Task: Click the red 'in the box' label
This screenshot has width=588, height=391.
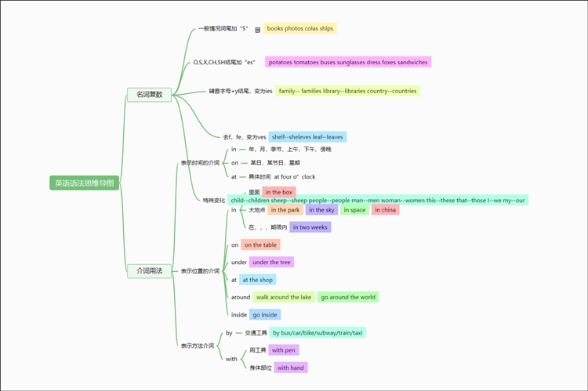Action: pos(278,192)
